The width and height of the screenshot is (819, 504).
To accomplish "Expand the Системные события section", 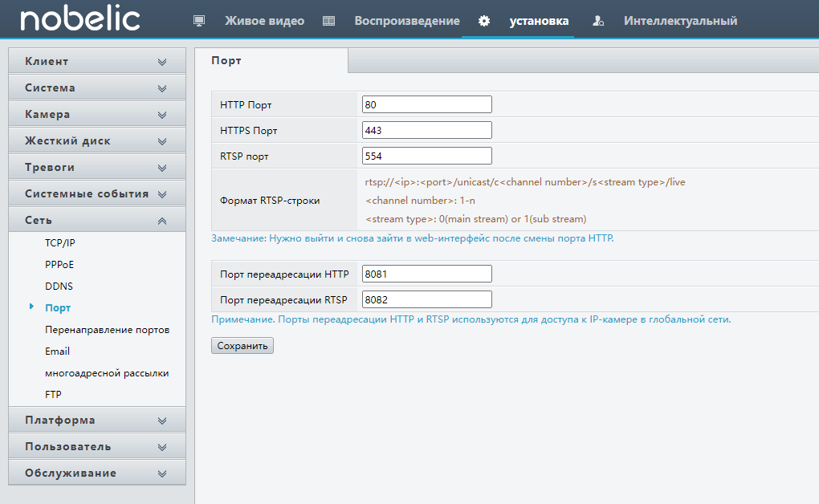I will coord(97,193).
